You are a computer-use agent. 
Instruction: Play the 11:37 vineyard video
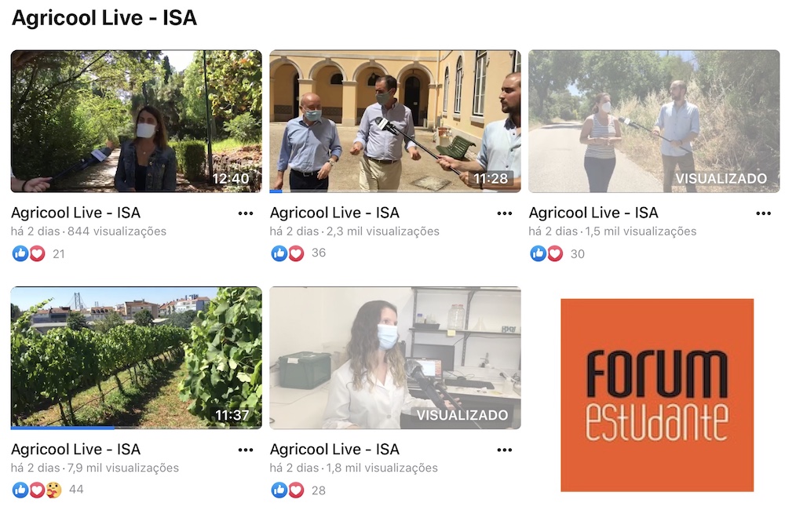click(x=136, y=357)
